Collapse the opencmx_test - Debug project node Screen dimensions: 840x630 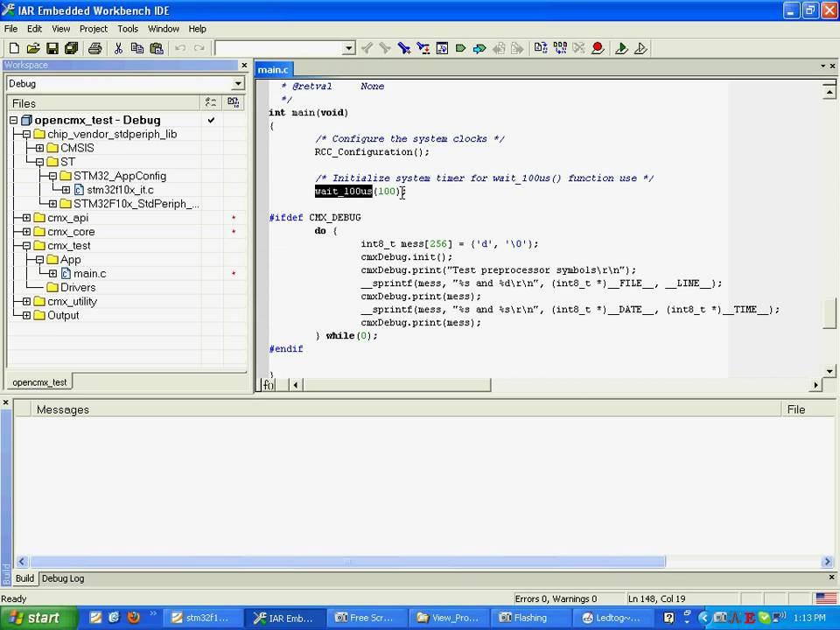pyautogui.click(x=14, y=121)
